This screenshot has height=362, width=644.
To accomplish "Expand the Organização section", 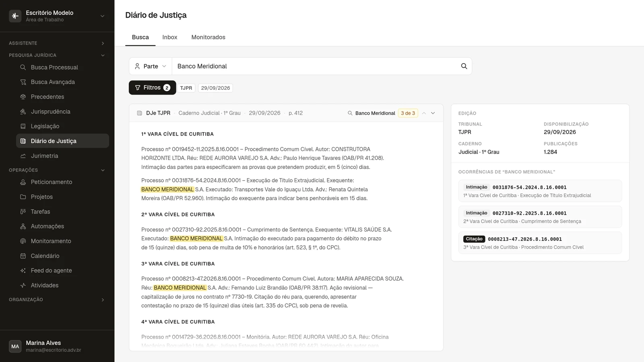I will coord(57,300).
